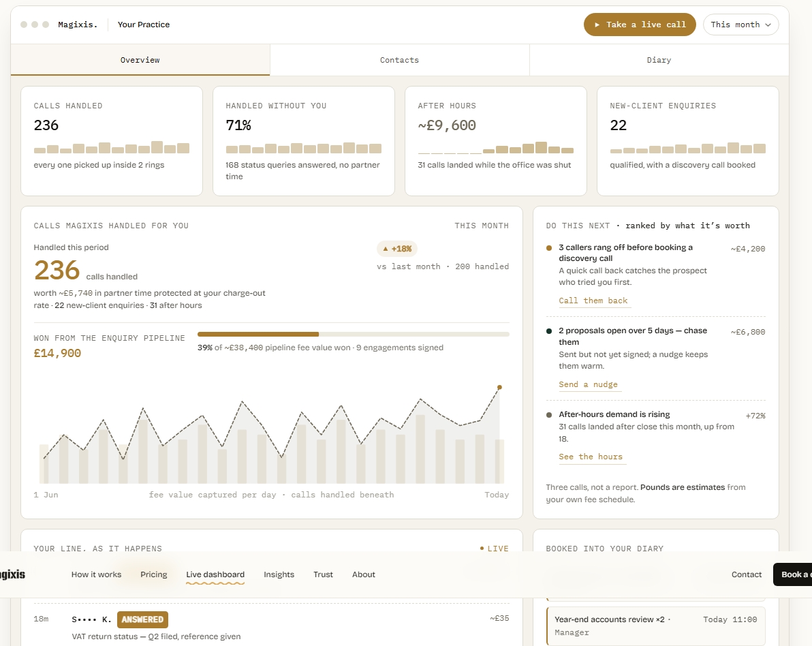Screen dimensions: 812x646
Task: Click the +72% after-hours demand figure
Action: pyautogui.click(x=755, y=416)
